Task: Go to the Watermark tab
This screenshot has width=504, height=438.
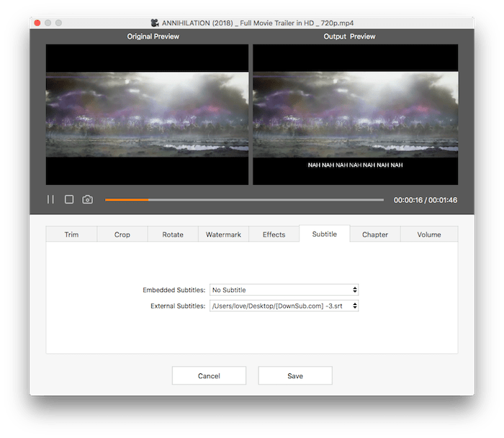Action: (x=223, y=234)
